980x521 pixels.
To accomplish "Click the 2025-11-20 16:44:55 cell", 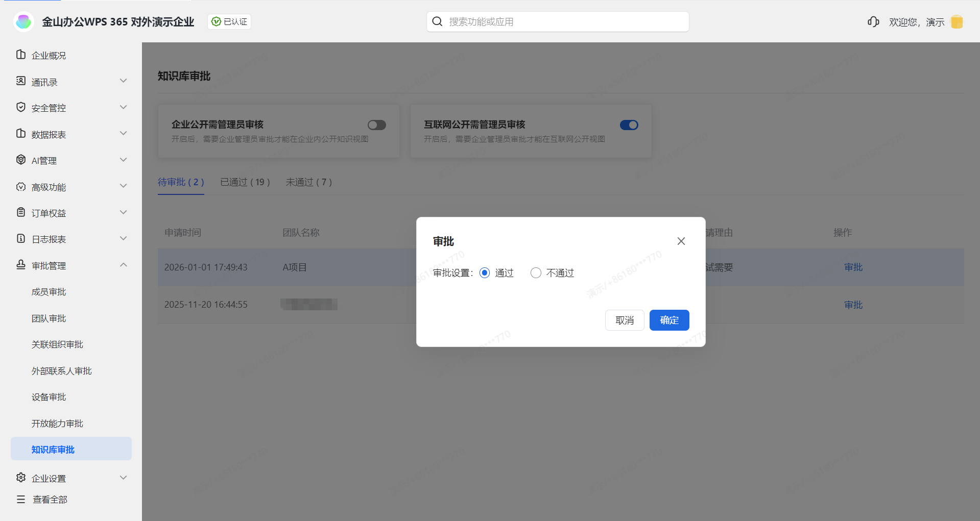I will (206, 305).
